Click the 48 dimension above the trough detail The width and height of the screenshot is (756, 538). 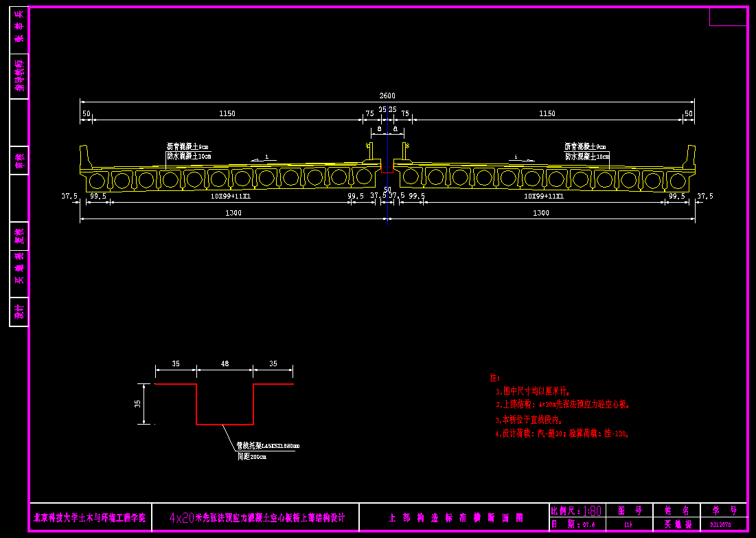225,363
